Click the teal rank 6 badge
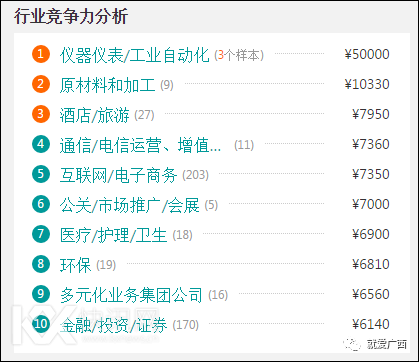The width and height of the screenshot is (419, 362). point(41,204)
